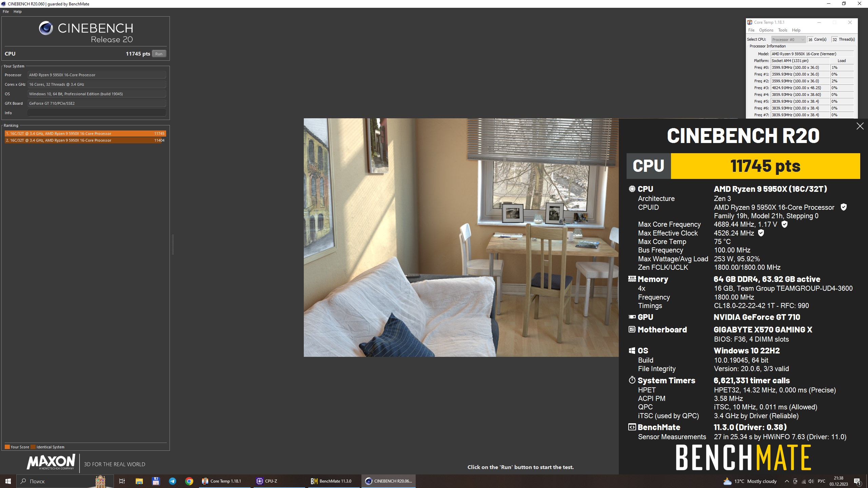Click the Run button next to CPU score
The image size is (868, 488).
(x=159, y=54)
